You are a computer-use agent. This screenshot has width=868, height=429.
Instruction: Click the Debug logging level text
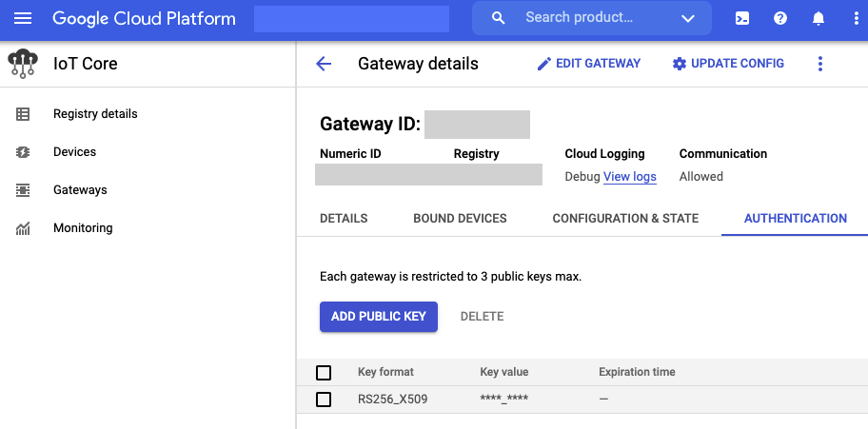[x=582, y=177]
